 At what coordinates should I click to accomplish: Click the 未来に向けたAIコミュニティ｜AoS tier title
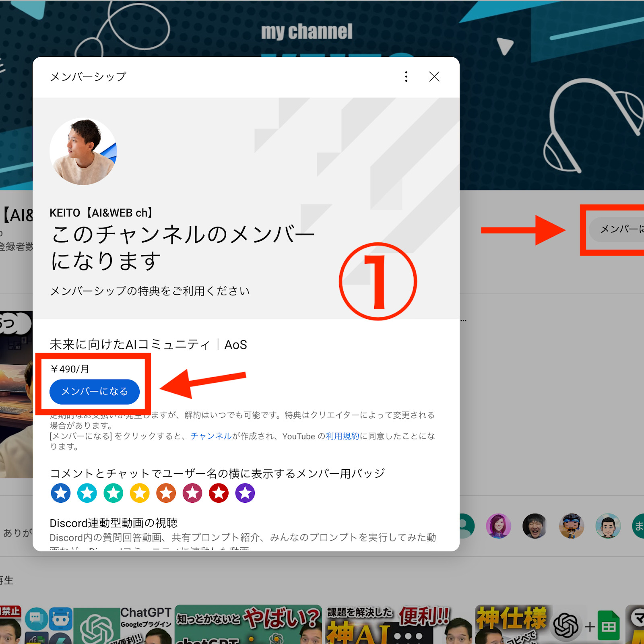tap(148, 345)
